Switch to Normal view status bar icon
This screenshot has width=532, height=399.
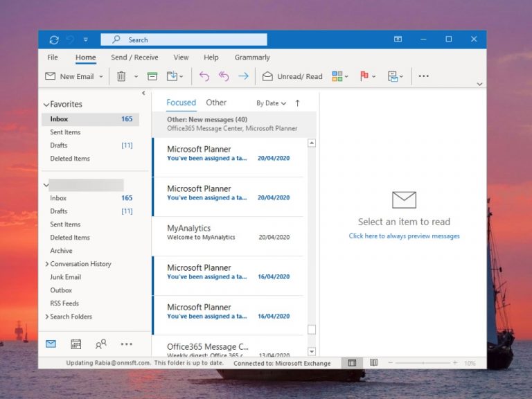tap(352, 363)
